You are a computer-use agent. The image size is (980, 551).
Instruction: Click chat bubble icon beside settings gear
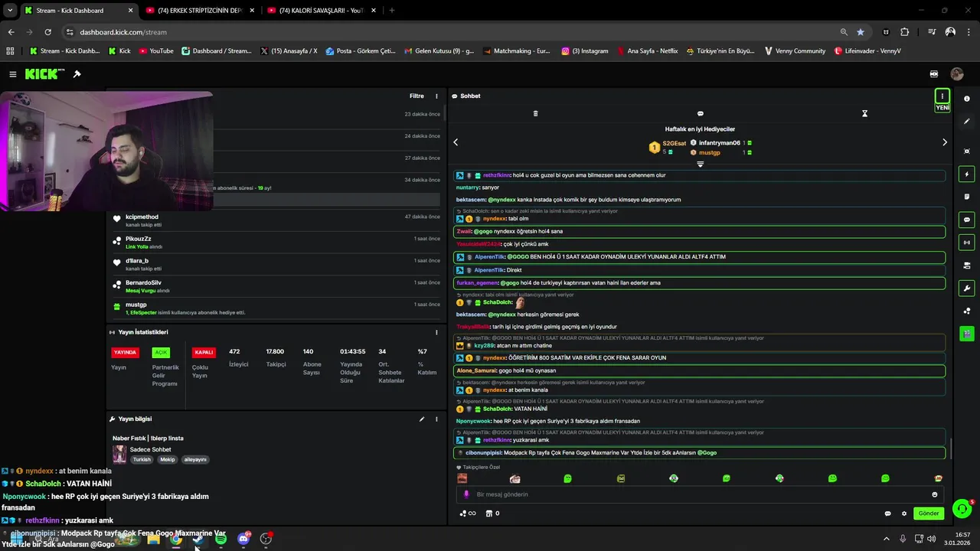[888, 514]
